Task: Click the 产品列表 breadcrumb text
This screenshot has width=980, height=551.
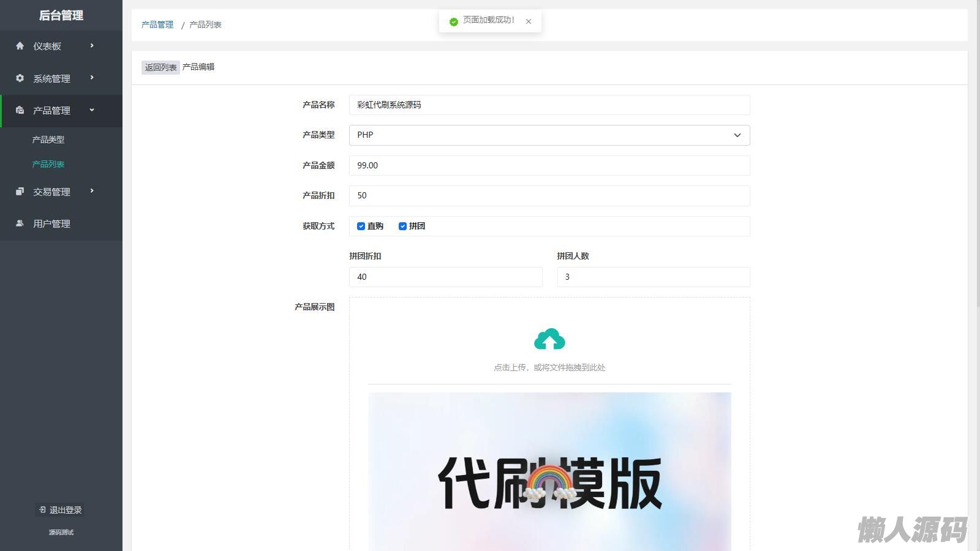Action: [205, 24]
